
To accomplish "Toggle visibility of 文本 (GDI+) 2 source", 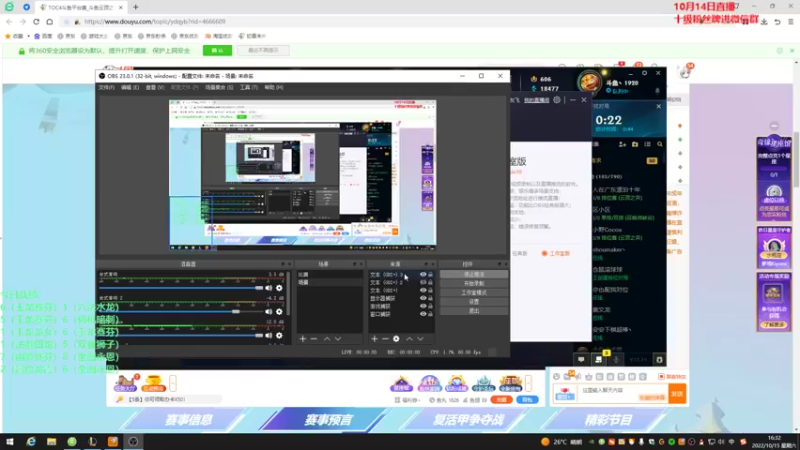I will pyautogui.click(x=422, y=282).
